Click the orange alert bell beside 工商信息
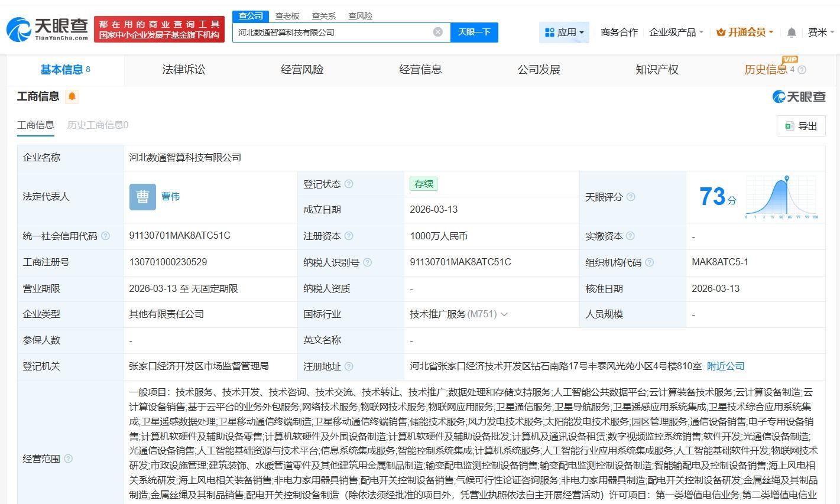Image resolution: width=840 pixels, height=504 pixels. point(72,96)
